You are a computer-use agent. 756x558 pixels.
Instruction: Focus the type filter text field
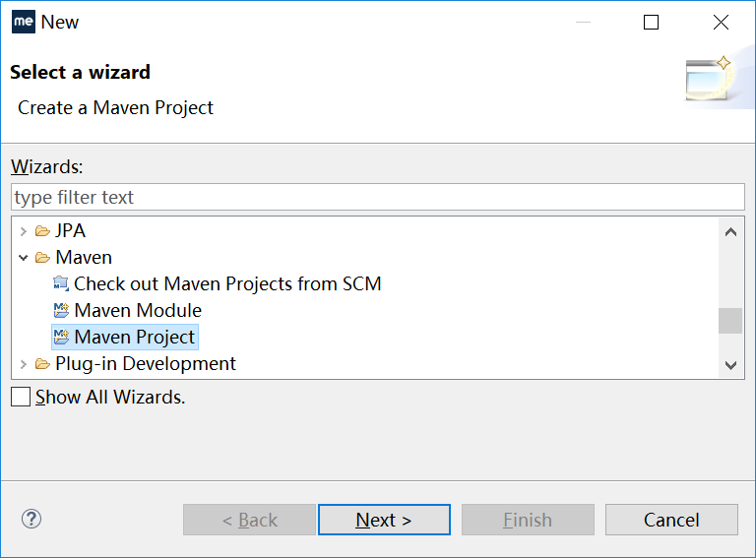pos(378,197)
